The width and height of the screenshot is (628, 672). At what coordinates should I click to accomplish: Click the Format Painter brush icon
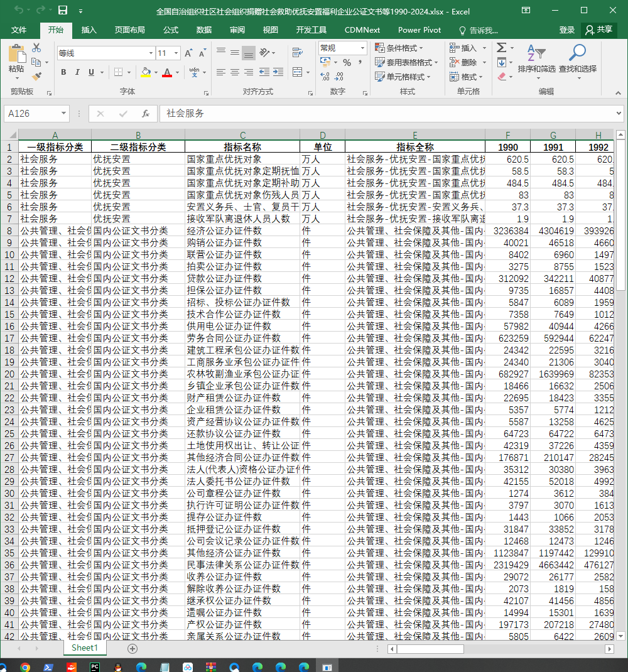(36, 76)
